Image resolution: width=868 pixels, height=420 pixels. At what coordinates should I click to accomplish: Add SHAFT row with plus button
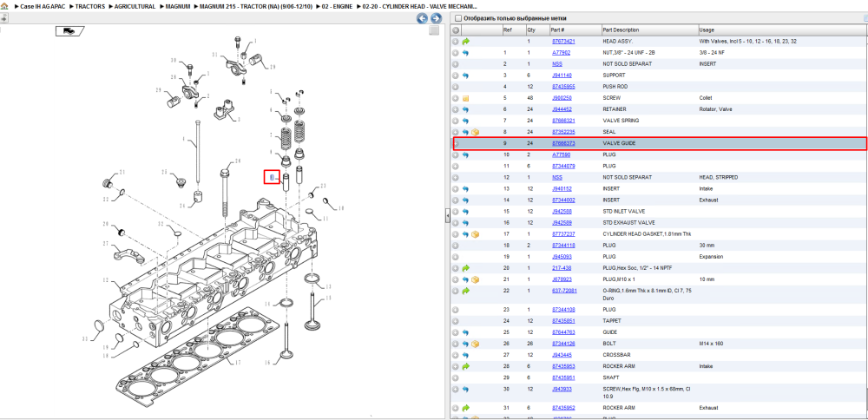pos(456,378)
